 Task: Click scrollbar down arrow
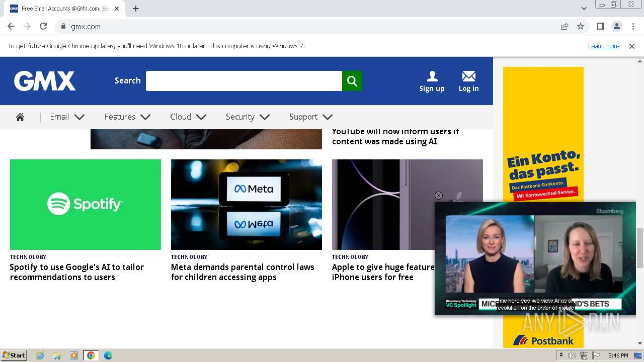[x=640, y=343]
